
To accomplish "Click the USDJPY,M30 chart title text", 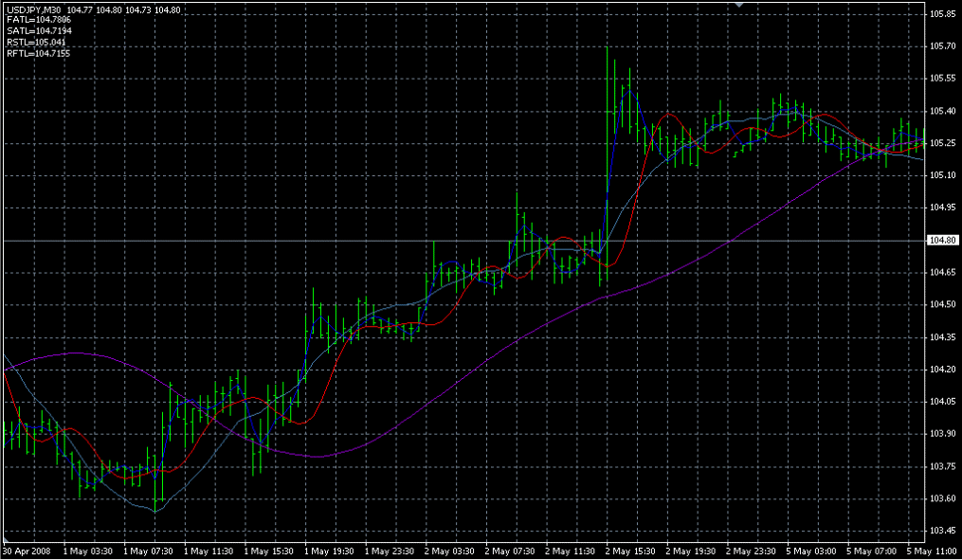I will point(34,9).
